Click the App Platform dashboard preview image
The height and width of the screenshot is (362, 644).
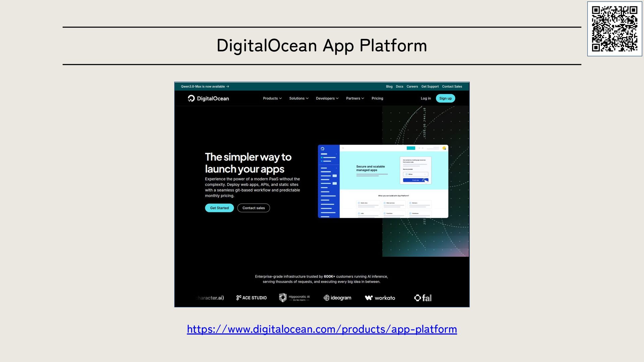(383, 181)
